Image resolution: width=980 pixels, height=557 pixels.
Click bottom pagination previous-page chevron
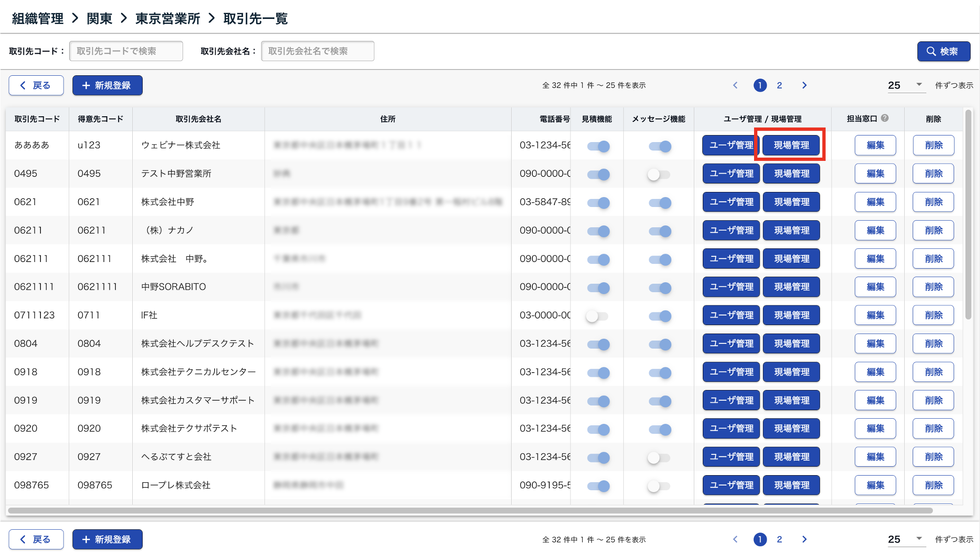(735, 539)
